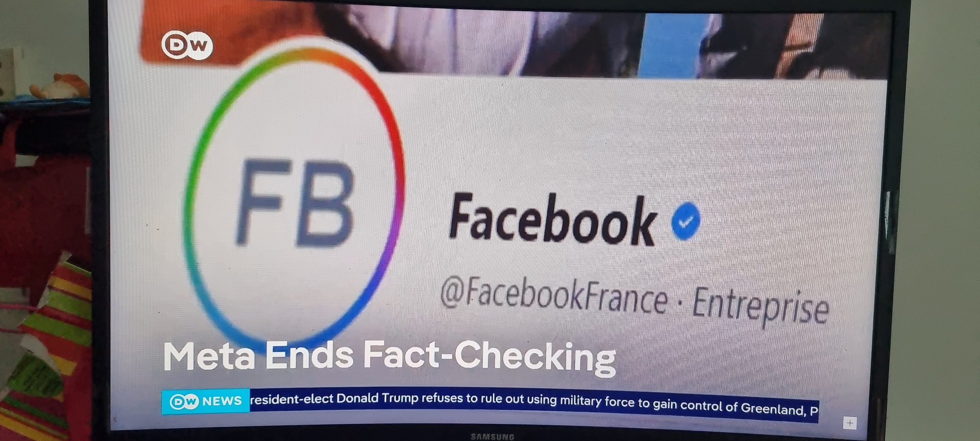Click Fact-Checking in the headline
980x441 pixels.
point(490,357)
